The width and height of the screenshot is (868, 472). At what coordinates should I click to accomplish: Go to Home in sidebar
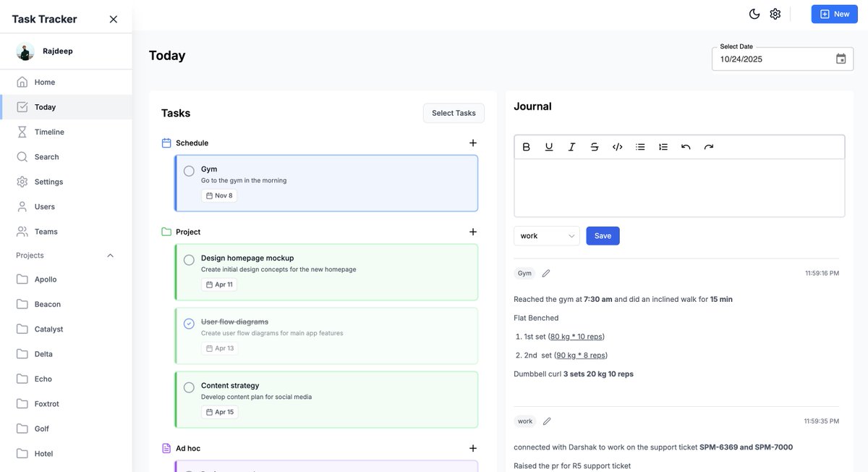point(66,83)
